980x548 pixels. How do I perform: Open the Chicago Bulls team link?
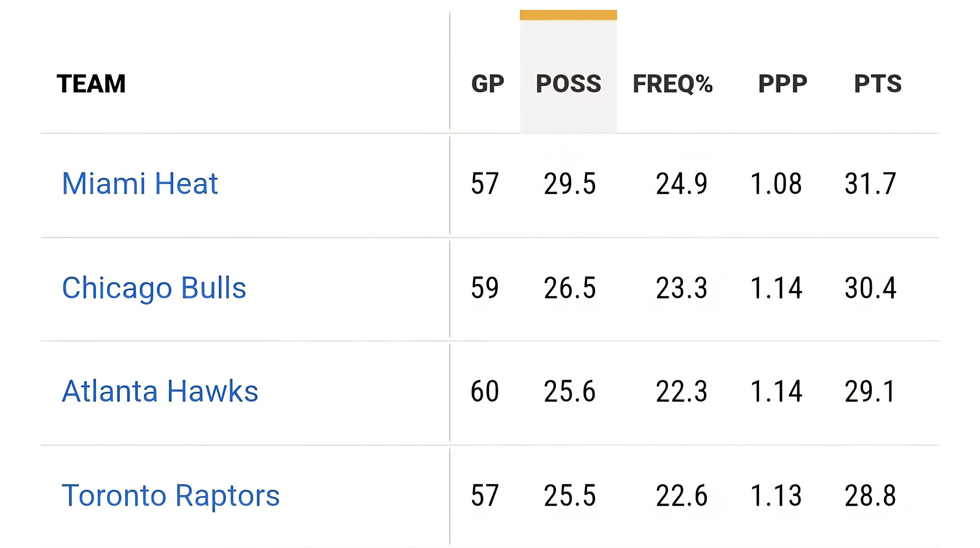coord(154,288)
